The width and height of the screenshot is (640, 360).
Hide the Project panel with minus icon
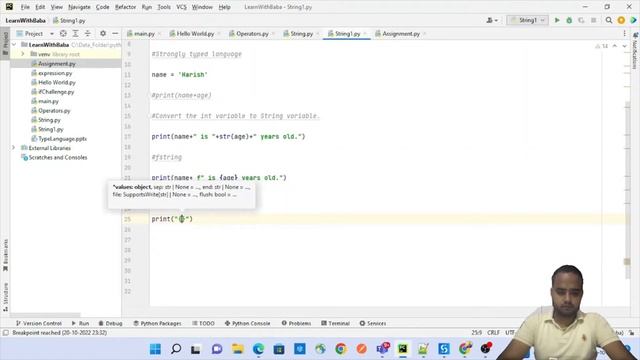115,33
